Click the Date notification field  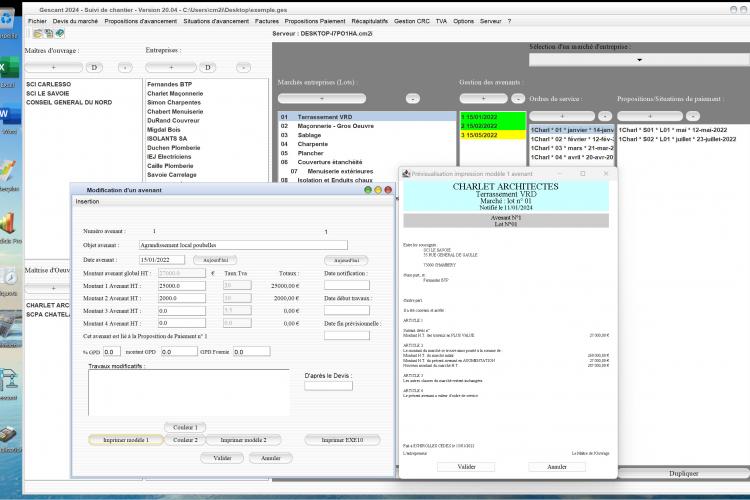pos(347,285)
